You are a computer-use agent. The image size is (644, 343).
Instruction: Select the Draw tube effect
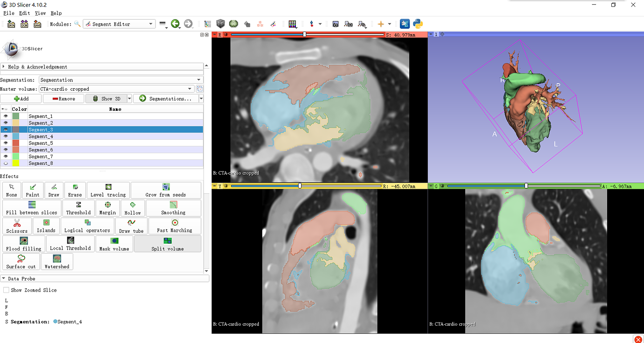pyautogui.click(x=131, y=226)
